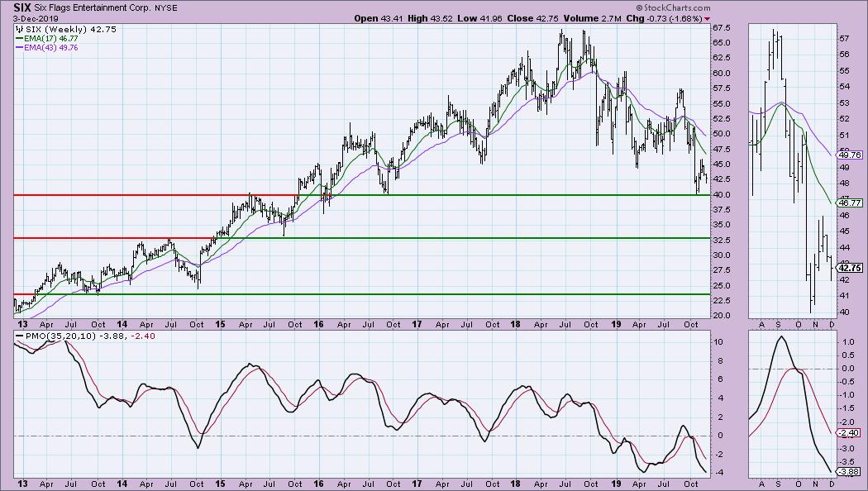Click the Low 41.96 value
Viewport: 868px width, 491px height.
(x=480, y=18)
